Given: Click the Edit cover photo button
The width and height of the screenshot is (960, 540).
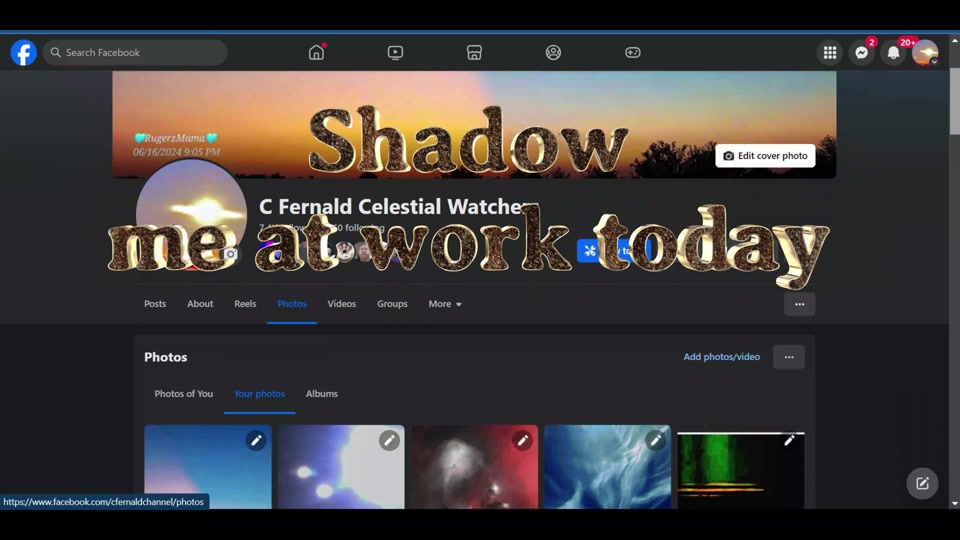Looking at the screenshot, I should click(x=765, y=156).
